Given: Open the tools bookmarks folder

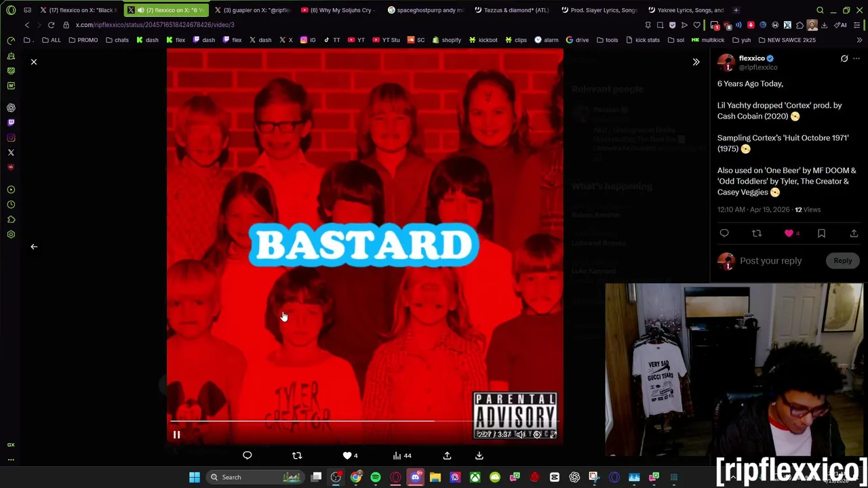Looking at the screenshot, I should click(607, 40).
